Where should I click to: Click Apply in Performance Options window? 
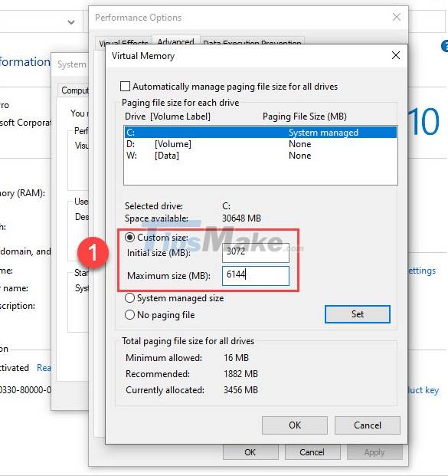[x=374, y=452]
